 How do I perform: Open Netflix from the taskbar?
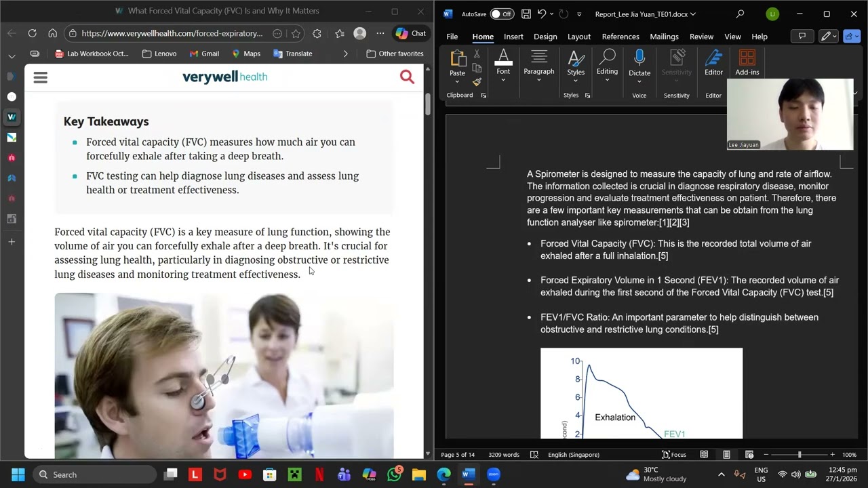click(x=319, y=474)
